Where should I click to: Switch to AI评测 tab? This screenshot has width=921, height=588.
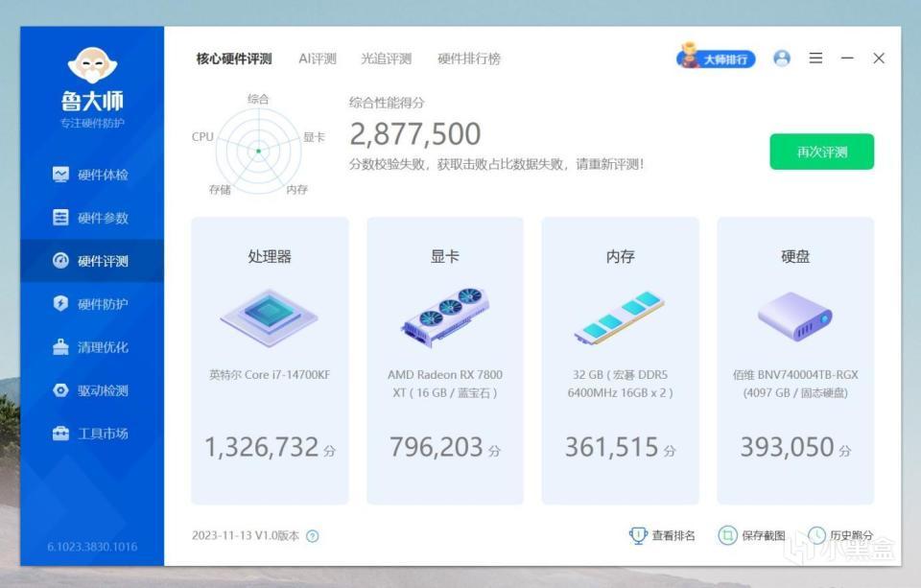coord(318,59)
